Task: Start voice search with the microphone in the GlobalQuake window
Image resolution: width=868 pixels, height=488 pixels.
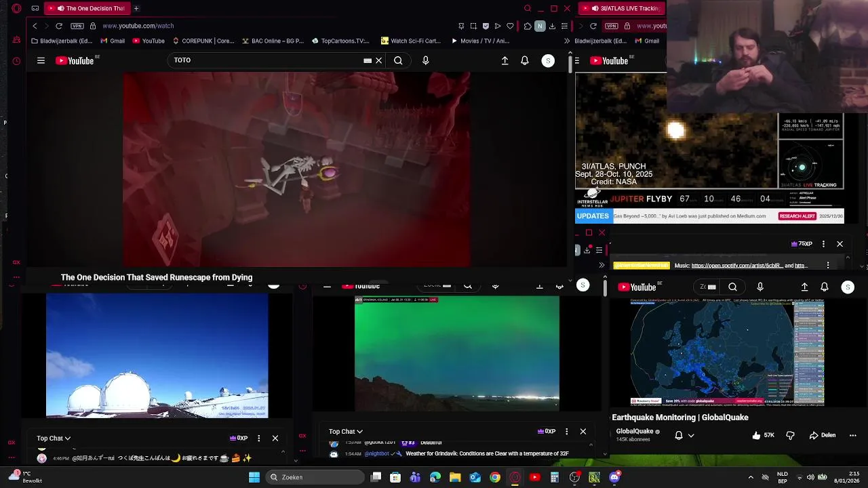Action: (x=760, y=287)
